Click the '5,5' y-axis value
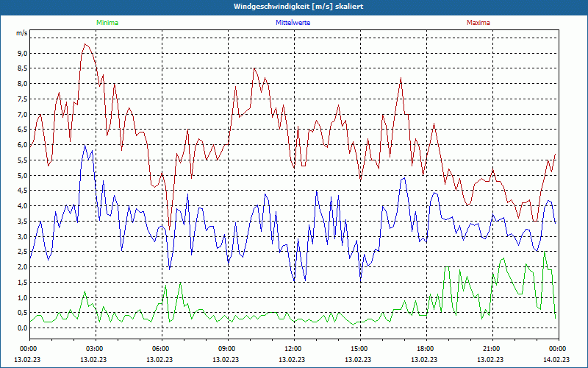The image size is (588, 368). 23,160
